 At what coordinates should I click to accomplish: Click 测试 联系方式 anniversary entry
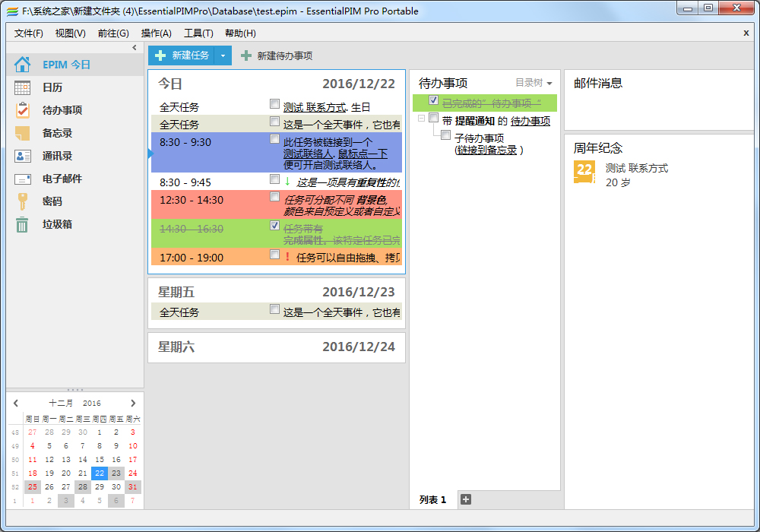(636, 168)
